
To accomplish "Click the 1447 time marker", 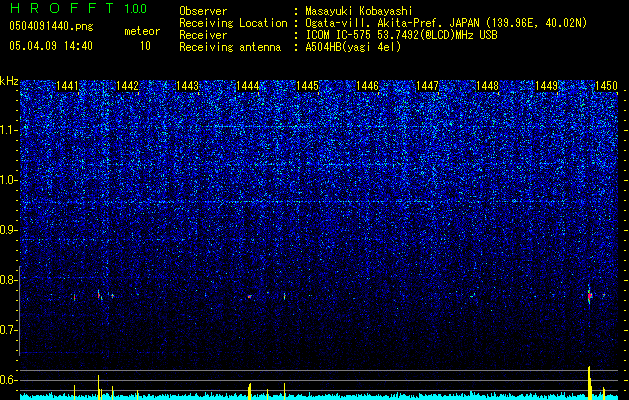I will (x=427, y=86).
